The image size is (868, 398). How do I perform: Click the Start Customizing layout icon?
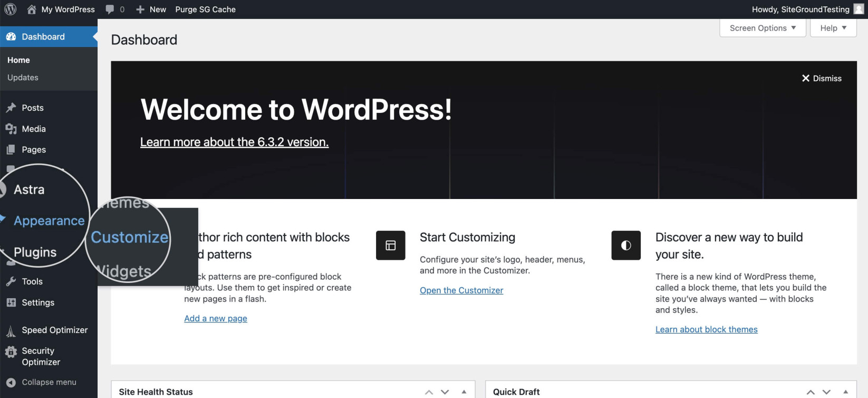(391, 245)
